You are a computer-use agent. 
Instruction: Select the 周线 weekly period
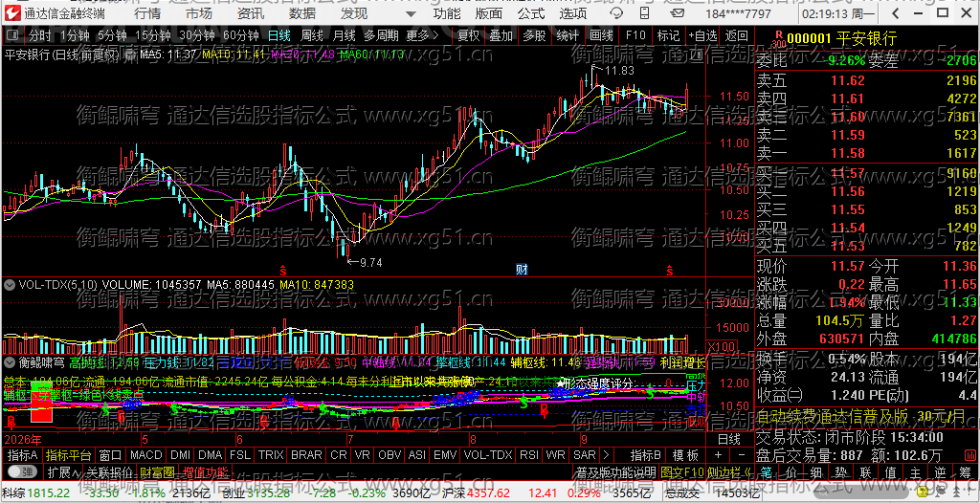click(312, 35)
